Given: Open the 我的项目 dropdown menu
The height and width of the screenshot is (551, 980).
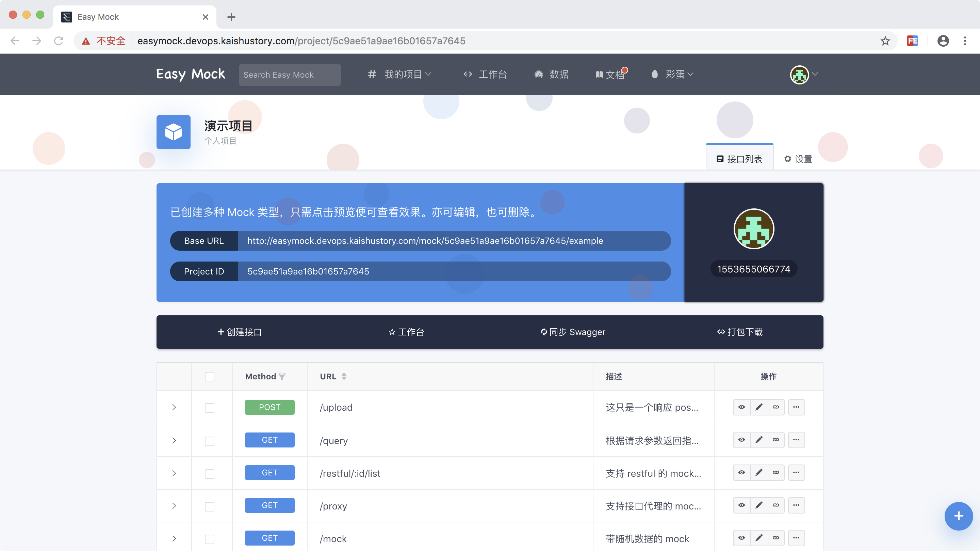Looking at the screenshot, I should click(x=399, y=74).
